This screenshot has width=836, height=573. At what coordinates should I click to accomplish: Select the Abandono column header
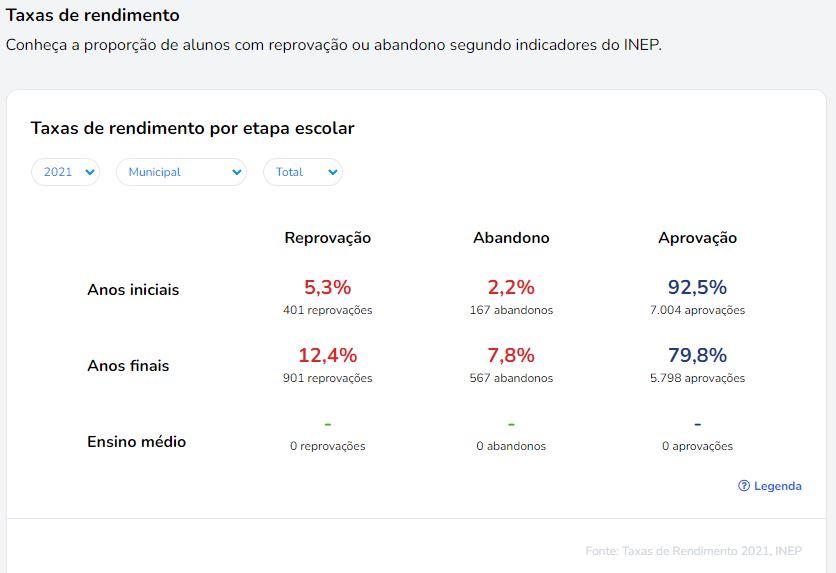(x=511, y=238)
